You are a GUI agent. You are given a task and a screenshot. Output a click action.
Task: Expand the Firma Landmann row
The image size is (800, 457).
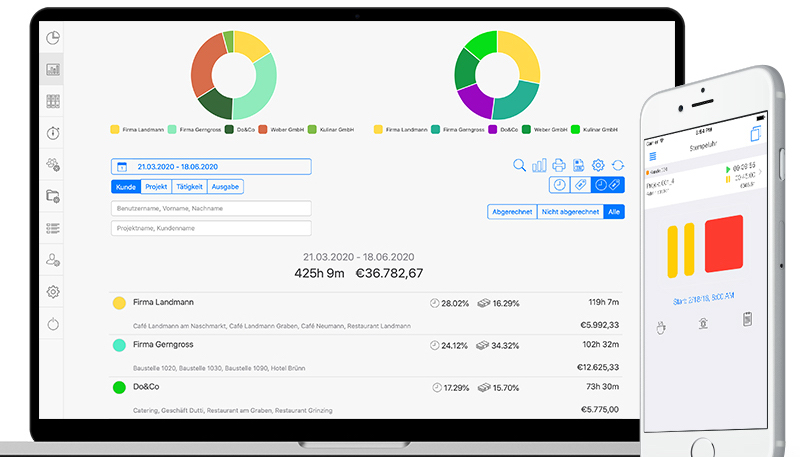tap(366, 314)
